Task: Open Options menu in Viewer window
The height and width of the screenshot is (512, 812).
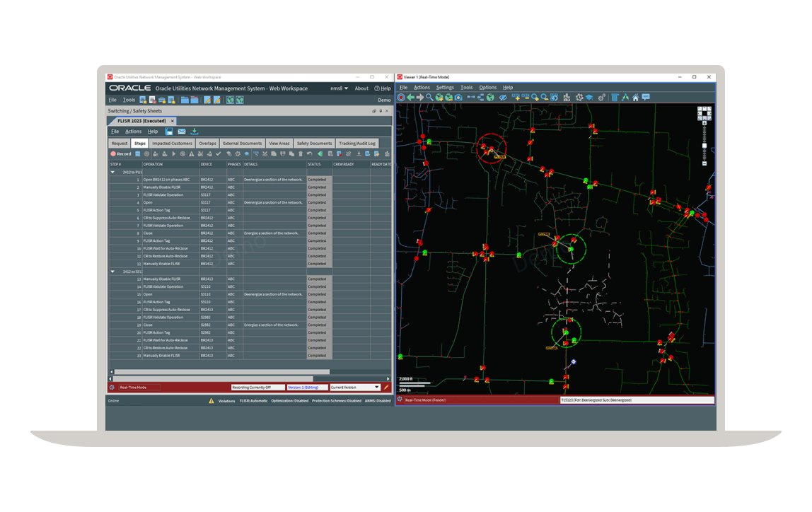Action: (x=488, y=88)
